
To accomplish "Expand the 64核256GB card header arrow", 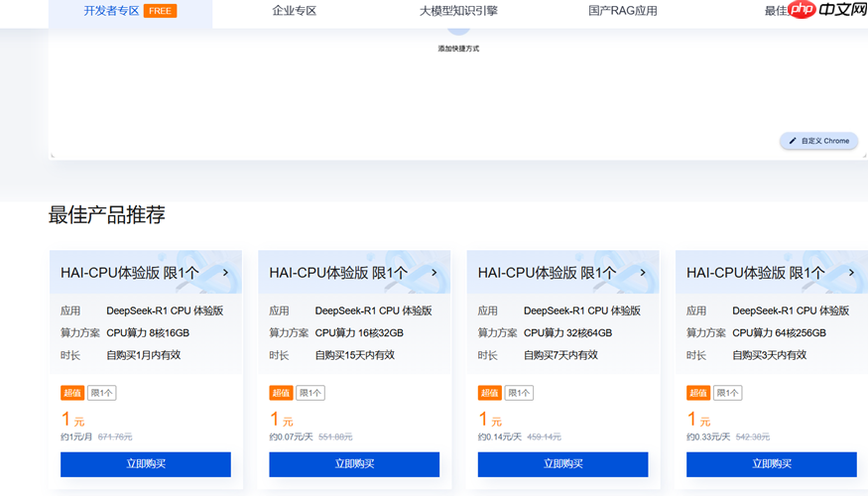I will pos(851,273).
